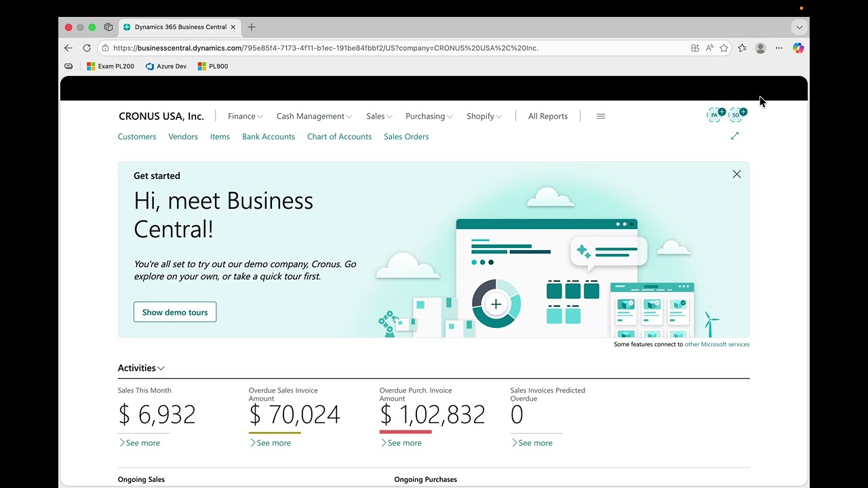Click Show demo tours button
Image resolution: width=868 pixels, height=488 pixels.
175,312
